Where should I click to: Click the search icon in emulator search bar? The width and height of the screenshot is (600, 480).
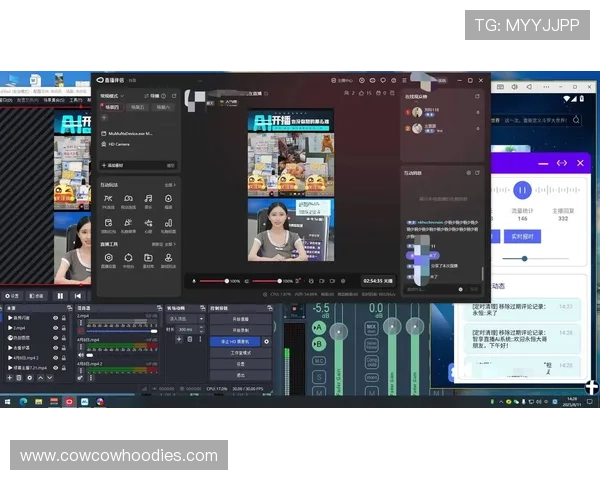tap(576, 120)
